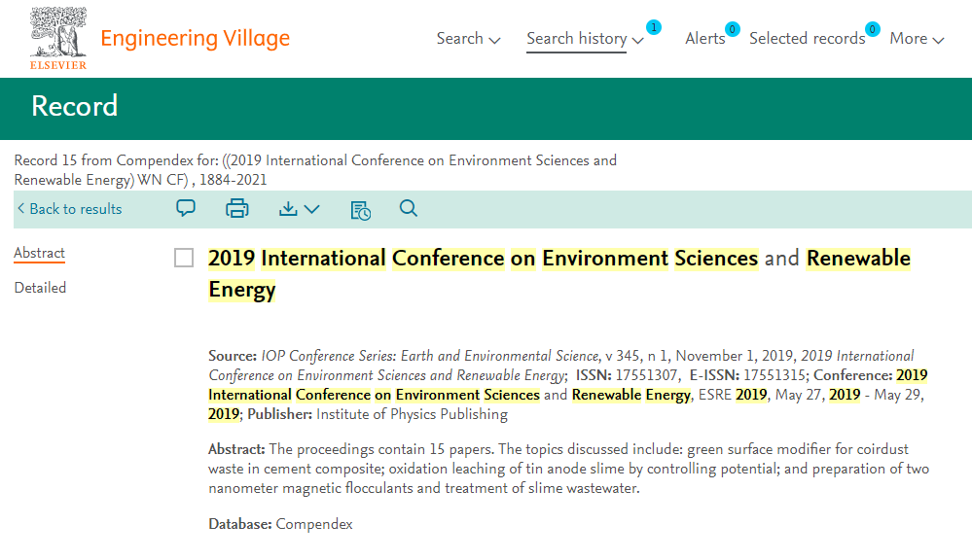Open the search history clock icon
This screenshot has width=972, height=560.
360,210
